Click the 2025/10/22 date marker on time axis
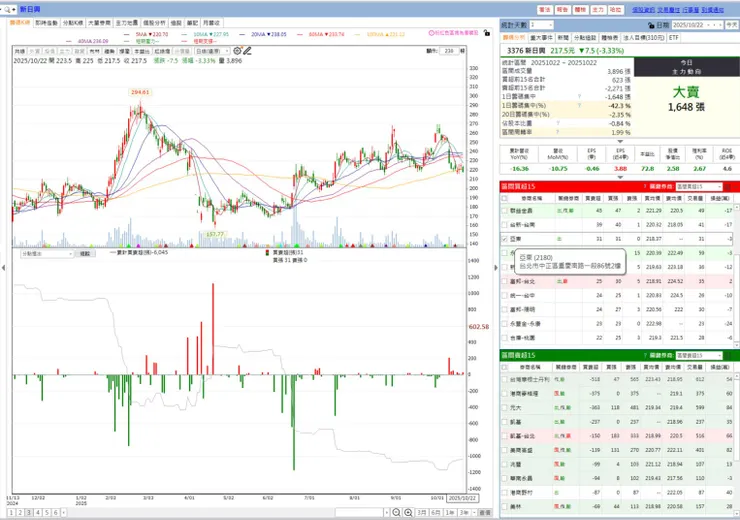Screen dimensions: 740x520 click(462, 498)
